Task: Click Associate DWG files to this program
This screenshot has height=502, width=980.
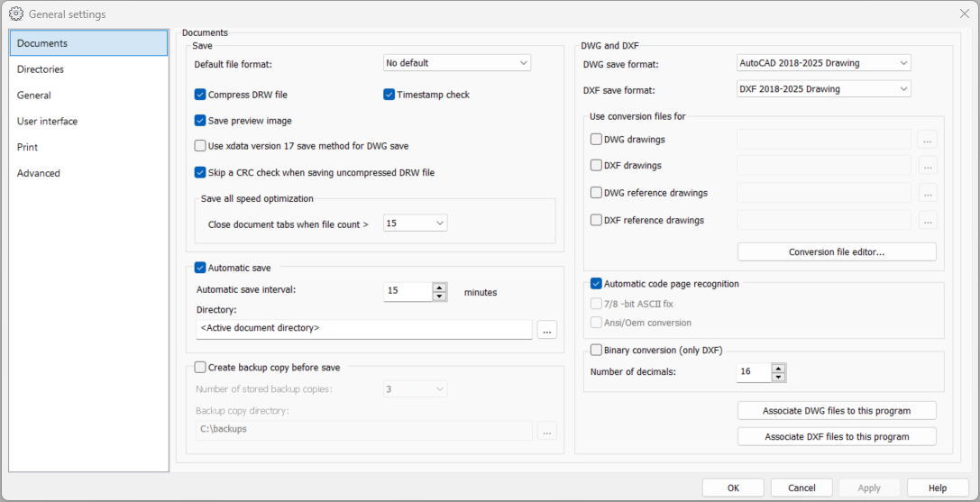Action: pos(837,411)
